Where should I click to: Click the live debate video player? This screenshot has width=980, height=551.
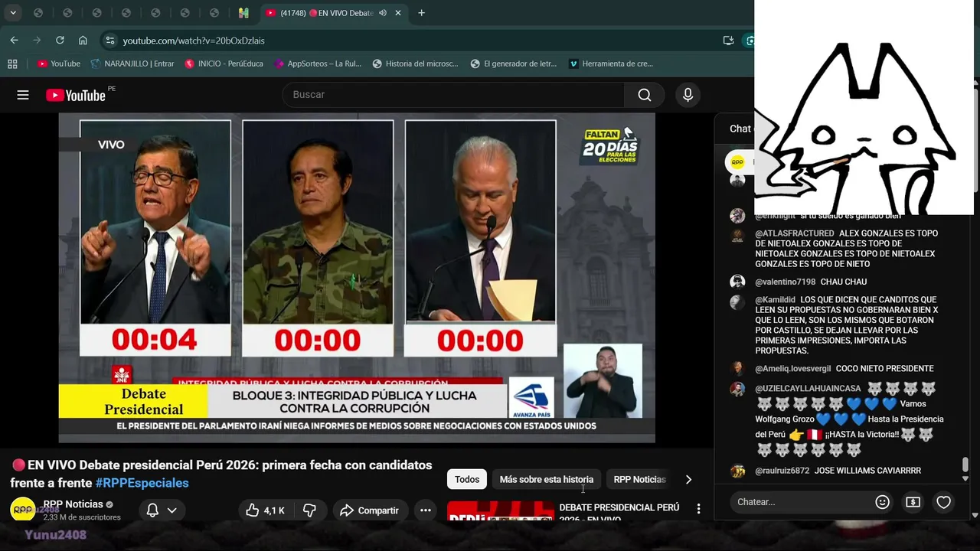point(357,278)
